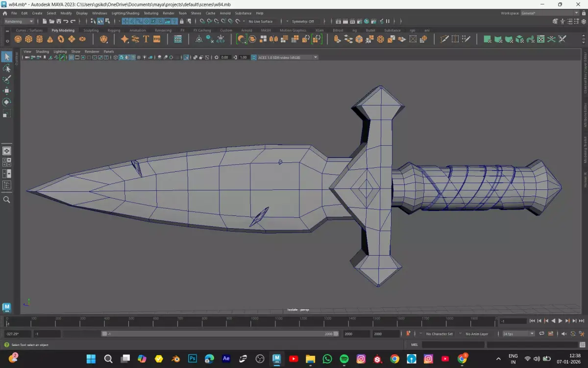
Task: Create a polygon cube from the shelf
Action: (29, 39)
